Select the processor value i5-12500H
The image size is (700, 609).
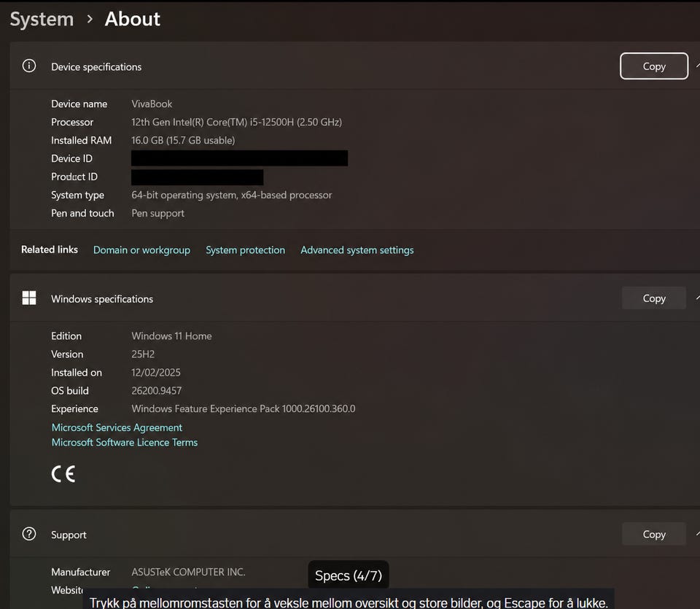[236, 123]
